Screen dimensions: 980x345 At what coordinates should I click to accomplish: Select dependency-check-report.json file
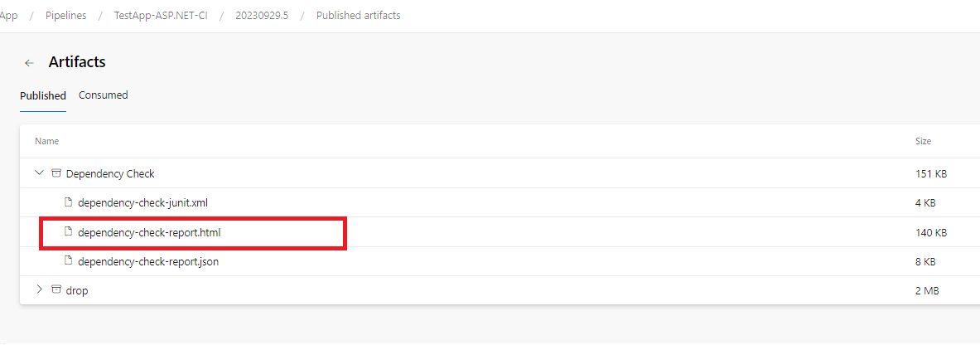148,261
